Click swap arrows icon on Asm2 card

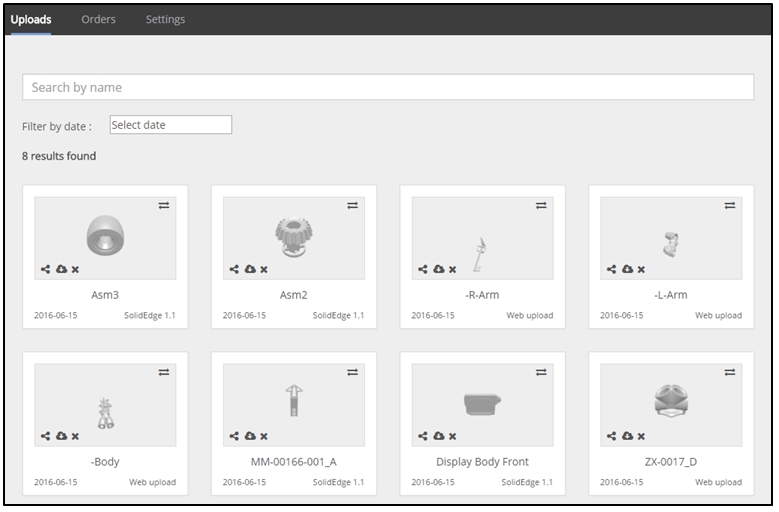pos(353,206)
